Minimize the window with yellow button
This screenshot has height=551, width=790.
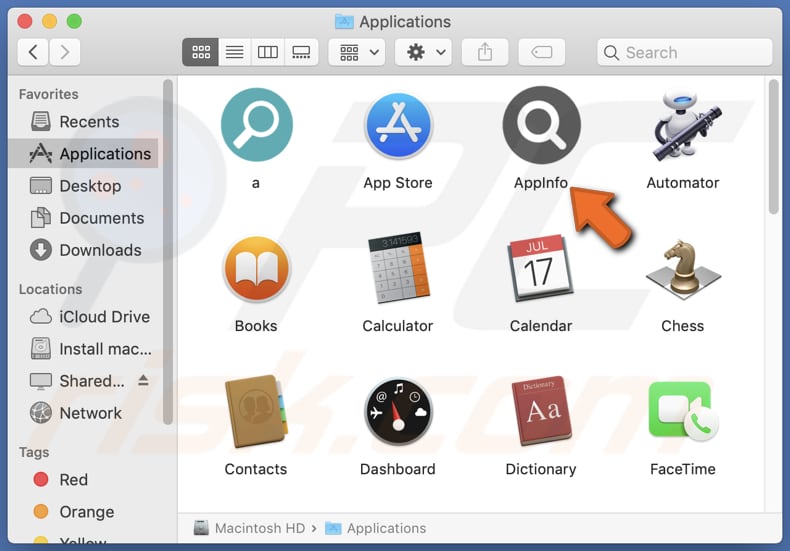click(x=49, y=21)
